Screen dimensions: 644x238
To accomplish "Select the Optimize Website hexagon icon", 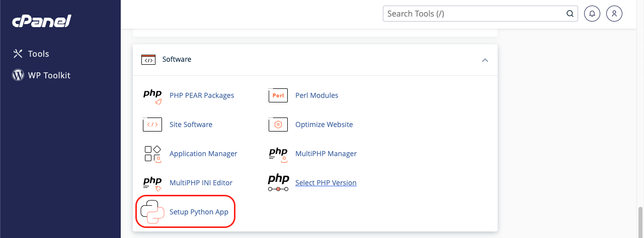I will tap(278, 125).
